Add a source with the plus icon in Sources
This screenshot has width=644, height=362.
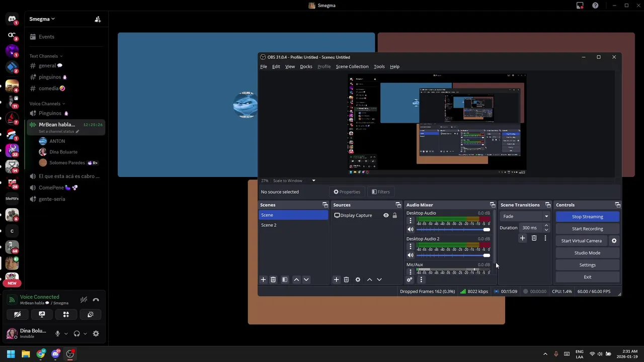pyautogui.click(x=336, y=280)
